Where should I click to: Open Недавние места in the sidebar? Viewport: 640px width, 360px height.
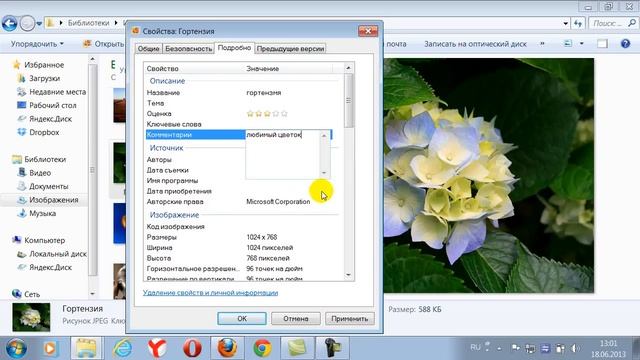coord(51,92)
